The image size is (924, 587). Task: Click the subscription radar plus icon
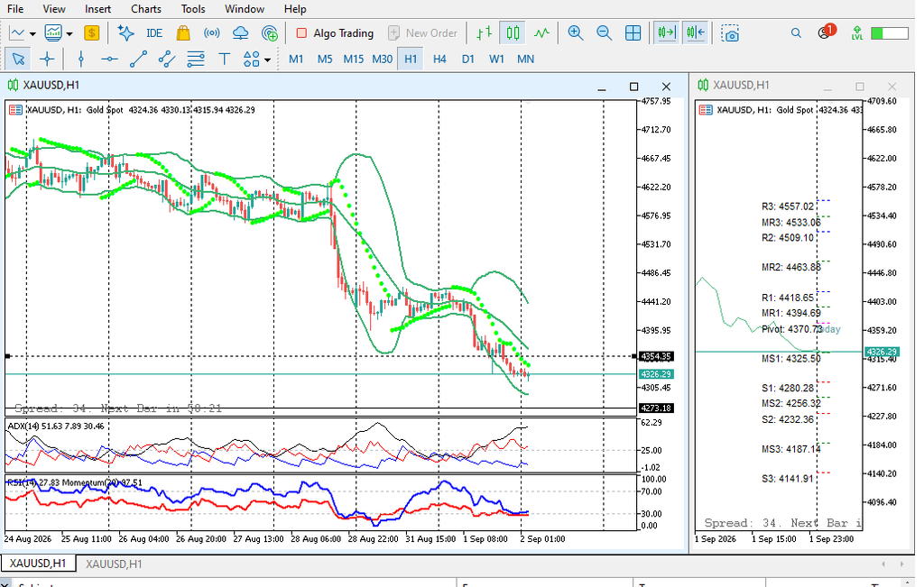(269, 33)
